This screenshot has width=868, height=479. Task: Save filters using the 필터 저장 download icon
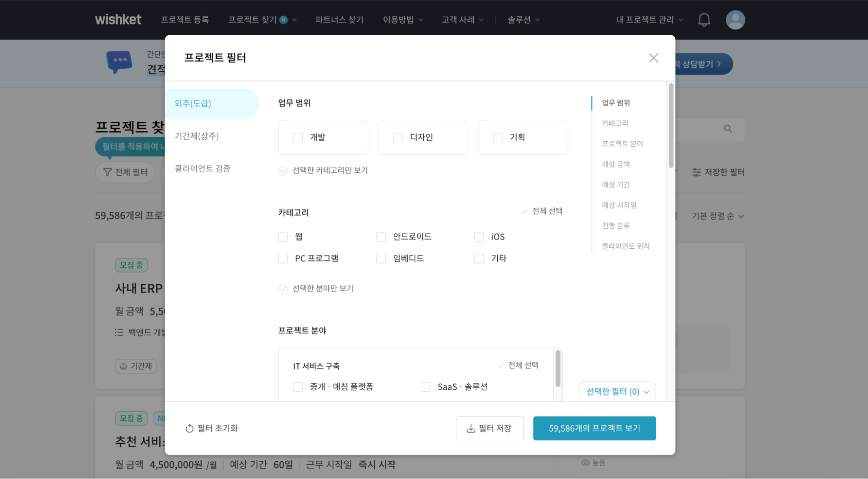[471, 428]
